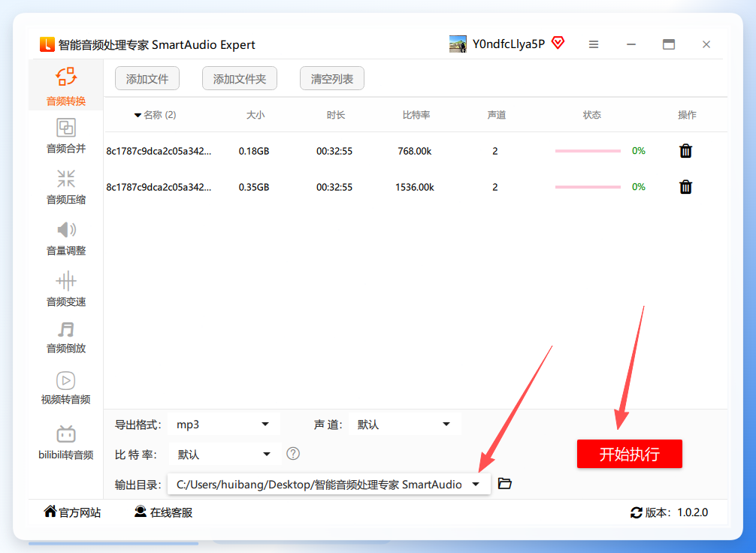Click the 时长 column header
The height and width of the screenshot is (553, 756).
(336, 115)
